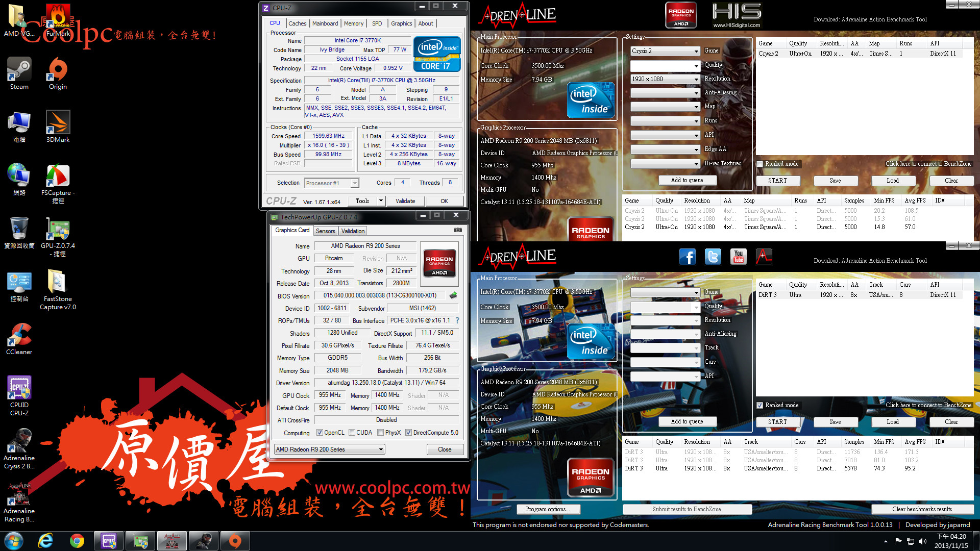Image resolution: width=980 pixels, height=551 pixels.
Task: Enable Ranked mode in the Crysis 2 benchmark window
Action: click(x=760, y=164)
